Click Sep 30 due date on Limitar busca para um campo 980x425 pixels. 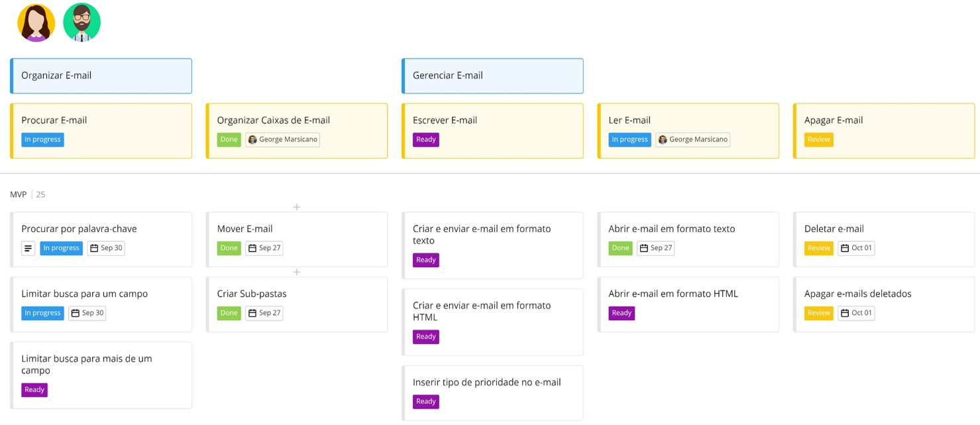(87, 313)
